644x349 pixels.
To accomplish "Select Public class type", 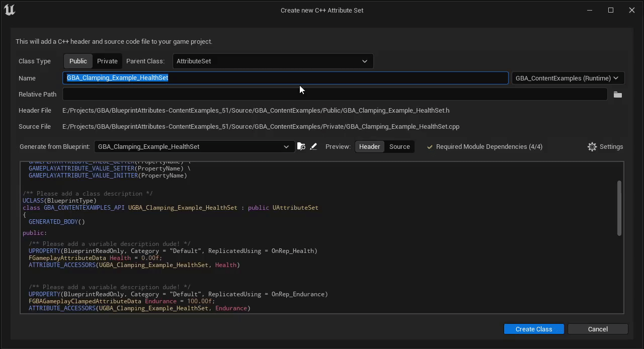I will tap(78, 61).
